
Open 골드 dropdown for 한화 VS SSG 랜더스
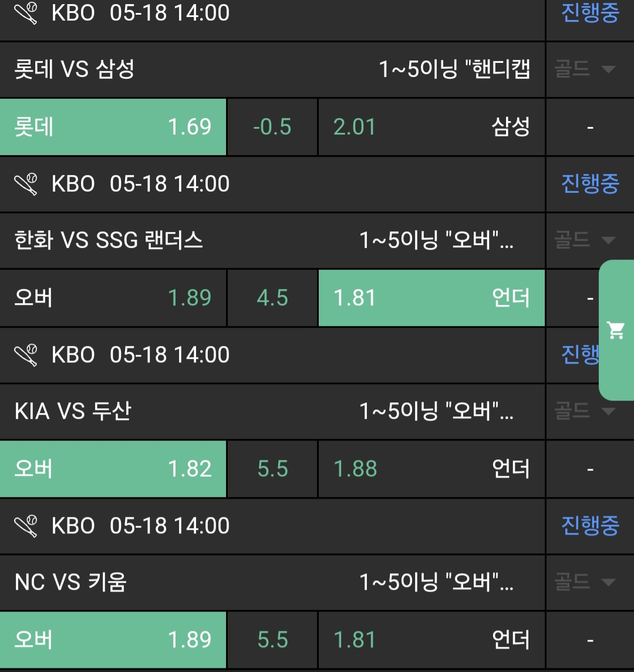click(x=585, y=240)
